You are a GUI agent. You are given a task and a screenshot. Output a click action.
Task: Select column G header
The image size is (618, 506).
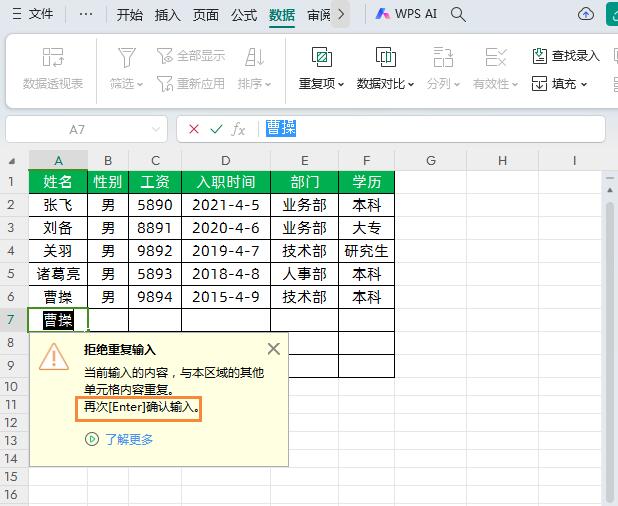click(431, 160)
